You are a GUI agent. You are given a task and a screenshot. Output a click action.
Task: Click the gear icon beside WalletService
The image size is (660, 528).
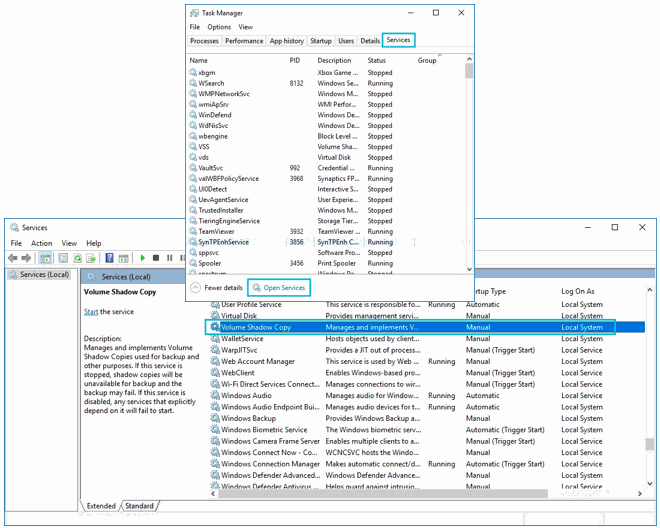click(x=215, y=338)
